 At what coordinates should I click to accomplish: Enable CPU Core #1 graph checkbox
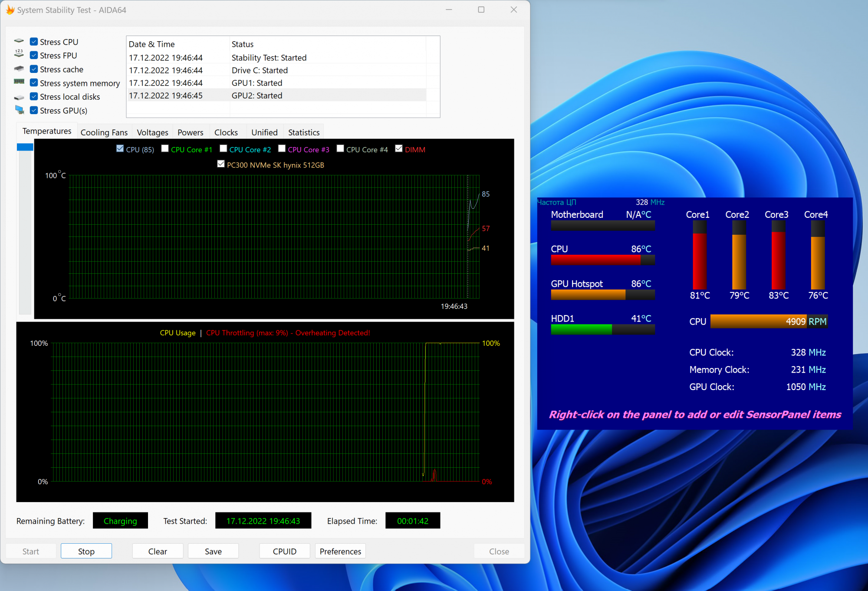click(x=165, y=149)
